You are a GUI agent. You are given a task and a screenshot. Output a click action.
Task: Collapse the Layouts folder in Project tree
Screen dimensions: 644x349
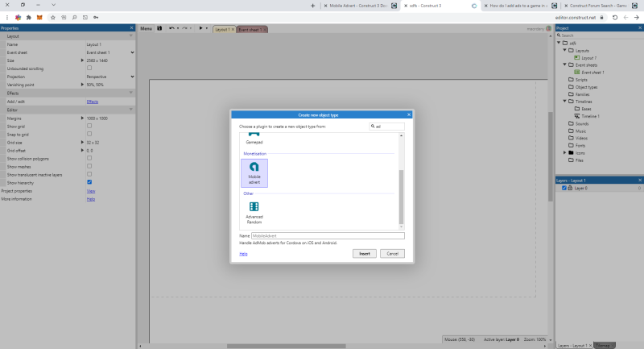565,50
